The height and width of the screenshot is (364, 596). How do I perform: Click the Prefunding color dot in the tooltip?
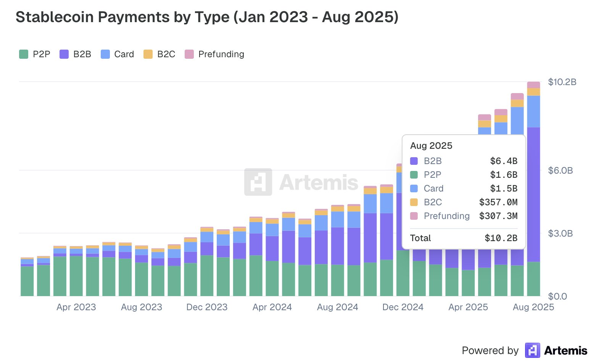415,216
